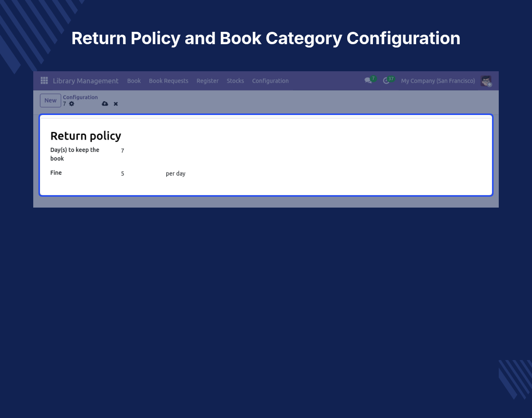Click the New button

coord(50,100)
